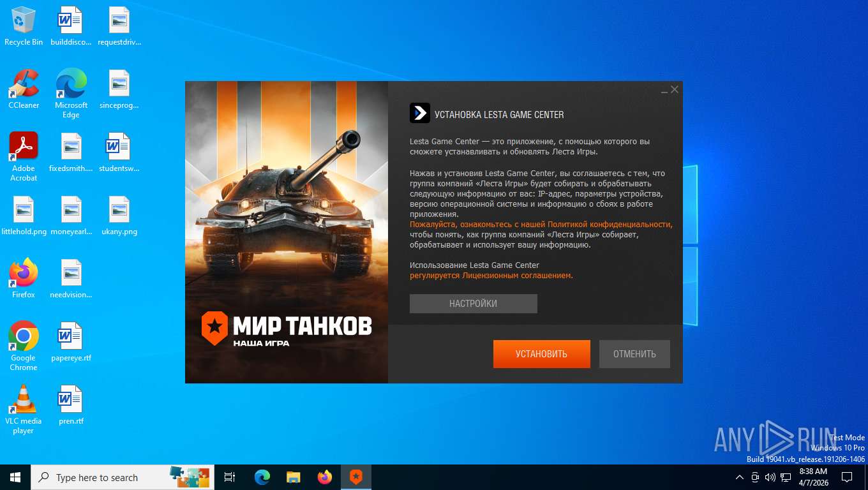Open File Explorer from the taskbar

pyautogui.click(x=293, y=477)
